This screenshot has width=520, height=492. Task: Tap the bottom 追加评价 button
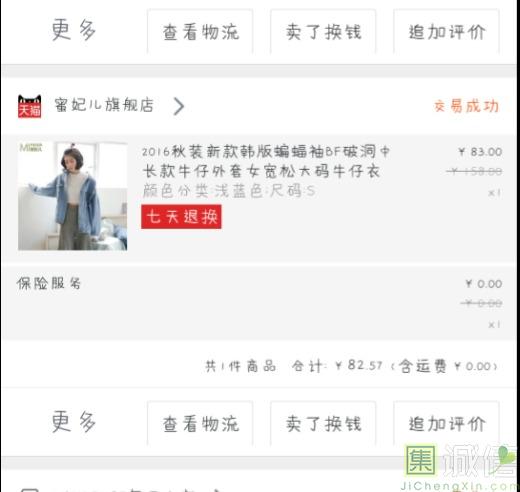446,424
